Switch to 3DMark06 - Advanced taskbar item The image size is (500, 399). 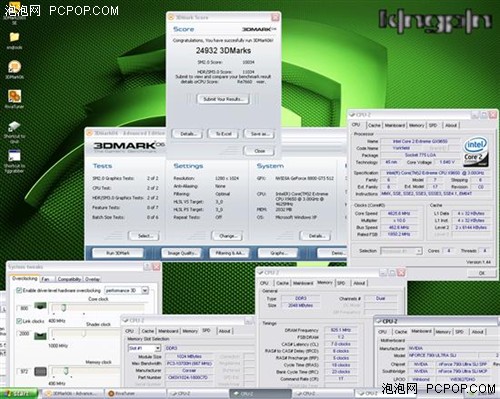coord(73,394)
